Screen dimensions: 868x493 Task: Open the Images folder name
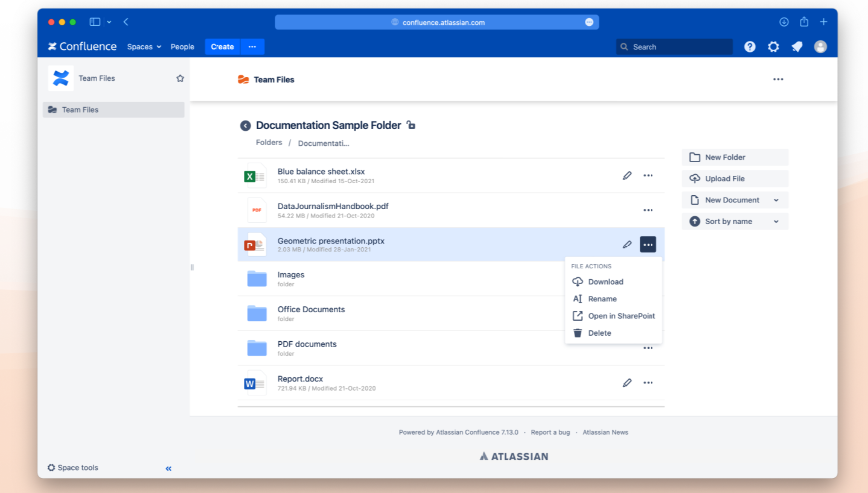click(291, 275)
